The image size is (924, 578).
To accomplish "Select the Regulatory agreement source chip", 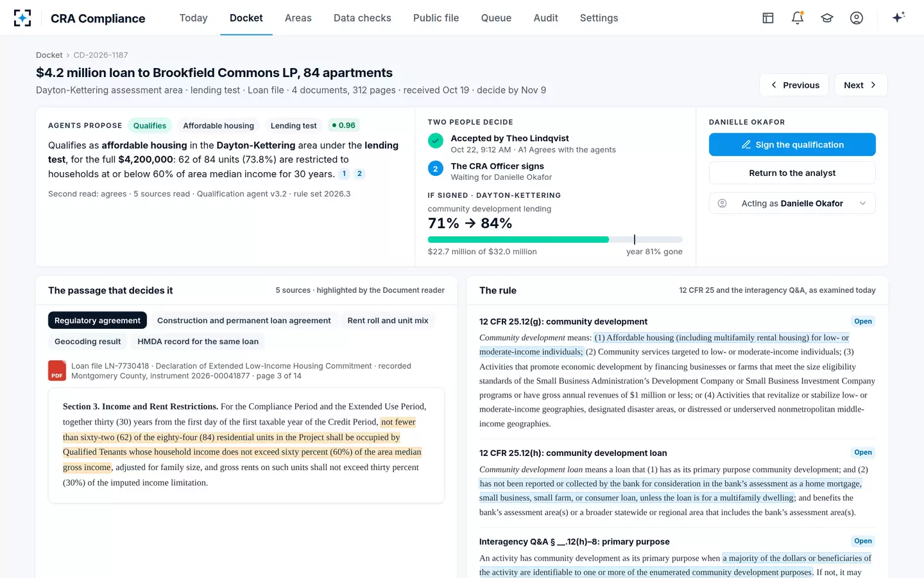I will click(x=98, y=320).
